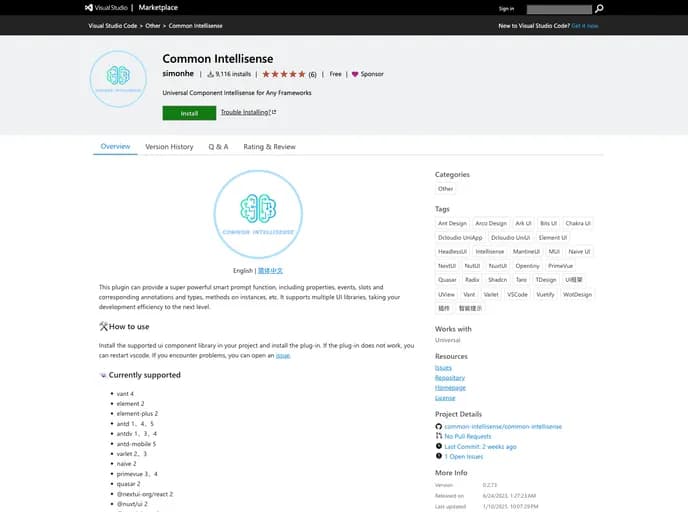Click the Radix tag
The image size is (688, 512).
[472, 280]
